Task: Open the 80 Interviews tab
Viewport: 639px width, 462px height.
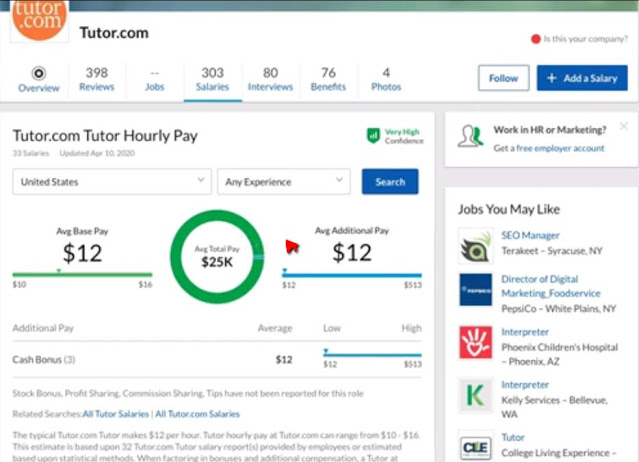Action: (270, 79)
